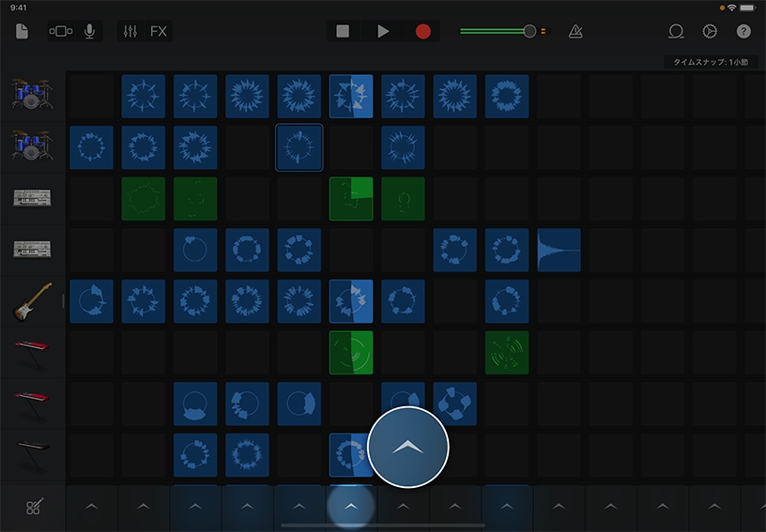Image resolution: width=766 pixels, height=532 pixels.
Task: Toggle the FX effects panel
Action: tap(159, 31)
